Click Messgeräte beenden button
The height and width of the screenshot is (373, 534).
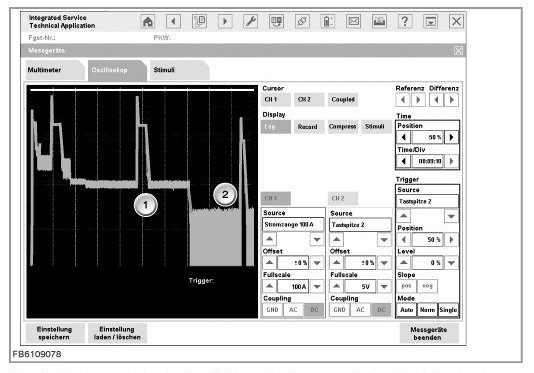tap(428, 333)
